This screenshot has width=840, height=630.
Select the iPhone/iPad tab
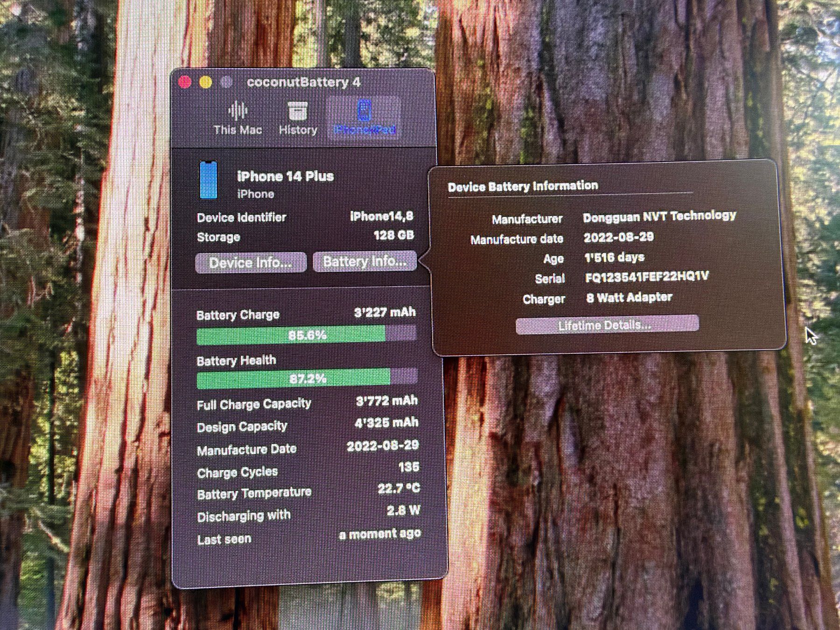point(364,118)
